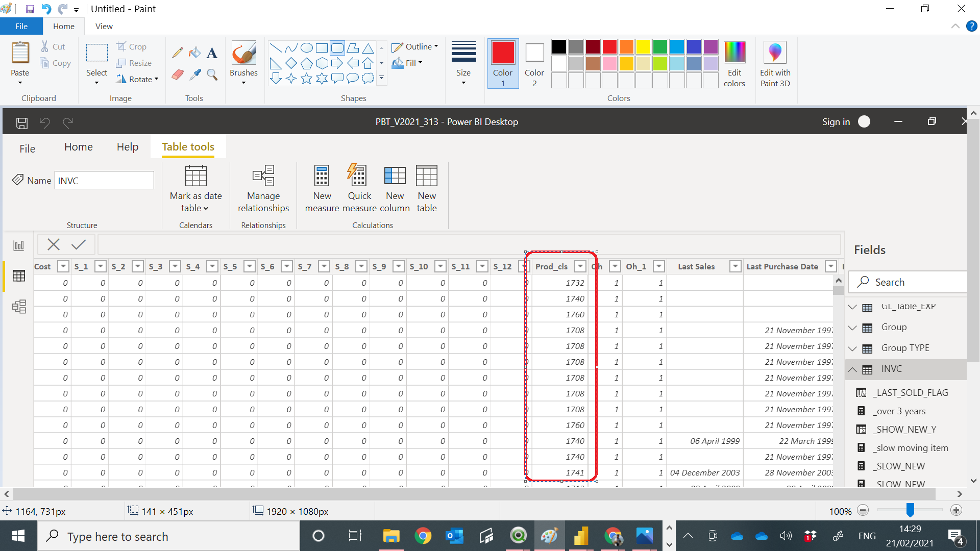Select the _over 3 years field
This screenshot has width=980, height=551.
tap(900, 411)
